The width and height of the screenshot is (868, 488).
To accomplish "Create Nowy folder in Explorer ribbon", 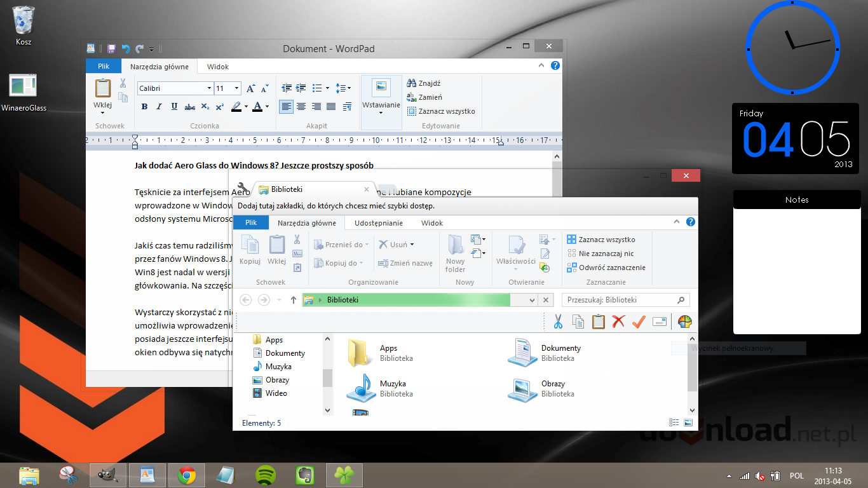I will click(456, 254).
